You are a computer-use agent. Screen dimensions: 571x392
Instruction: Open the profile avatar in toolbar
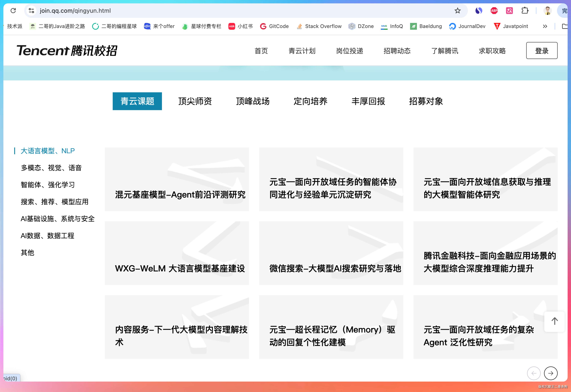[547, 11]
